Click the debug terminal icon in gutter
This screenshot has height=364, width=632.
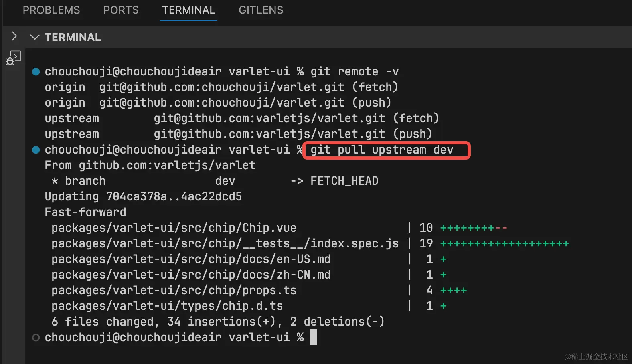point(14,58)
